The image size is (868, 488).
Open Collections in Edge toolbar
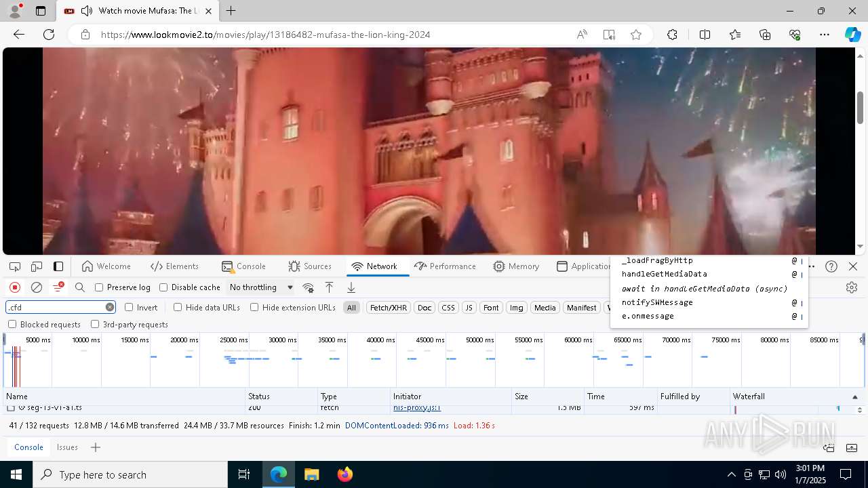[765, 35]
